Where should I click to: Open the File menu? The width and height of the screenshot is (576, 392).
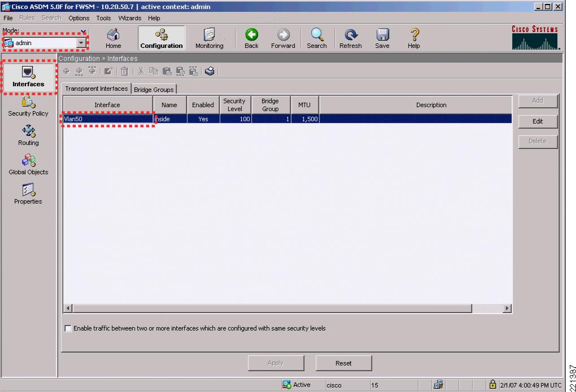click(x=8, y=18)
